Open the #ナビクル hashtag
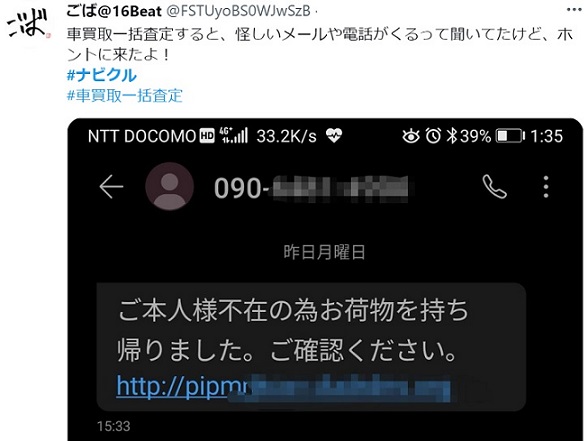This screenshot has width=588, height=441. [x=102, y=75]
